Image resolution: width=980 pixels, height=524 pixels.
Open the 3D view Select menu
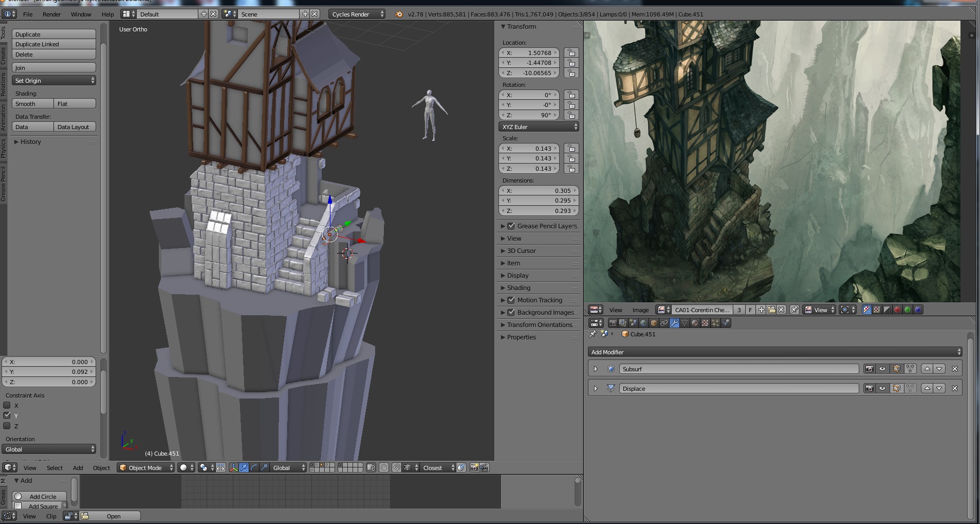click(54, 468)
